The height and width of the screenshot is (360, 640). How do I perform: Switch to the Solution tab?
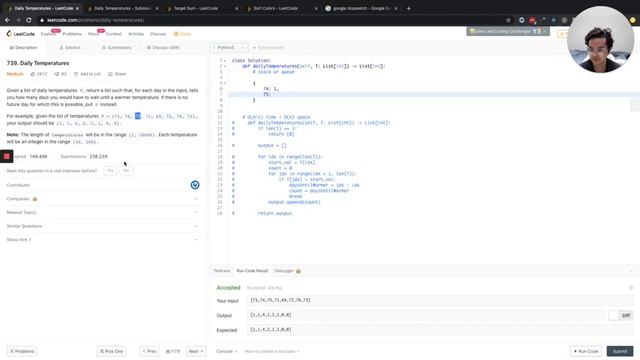[x=70, y=48]
